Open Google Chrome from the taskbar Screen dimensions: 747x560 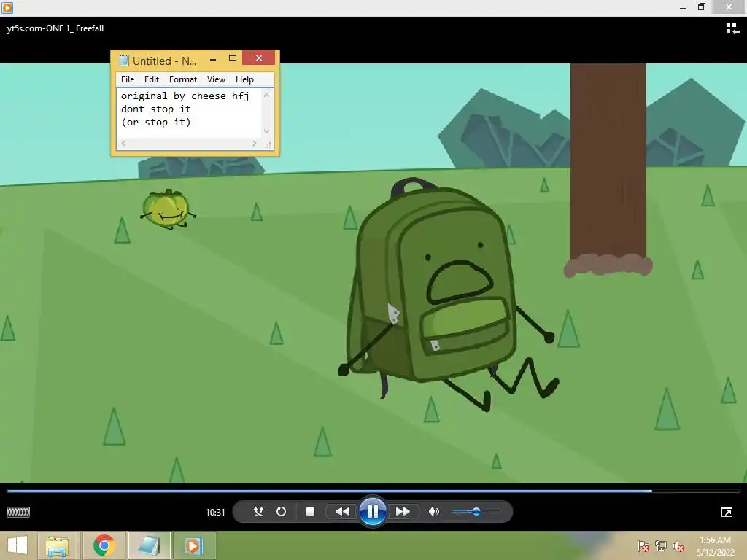tap(104, 545)
